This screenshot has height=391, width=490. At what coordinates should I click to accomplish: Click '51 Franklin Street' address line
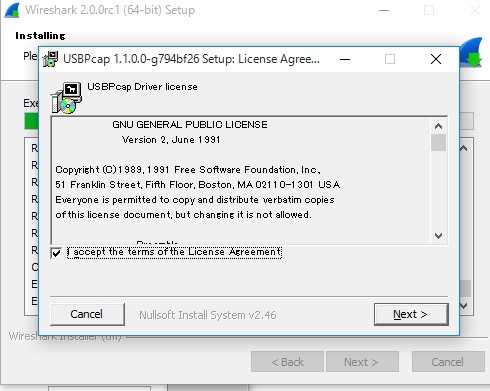[x=198, y=185]
